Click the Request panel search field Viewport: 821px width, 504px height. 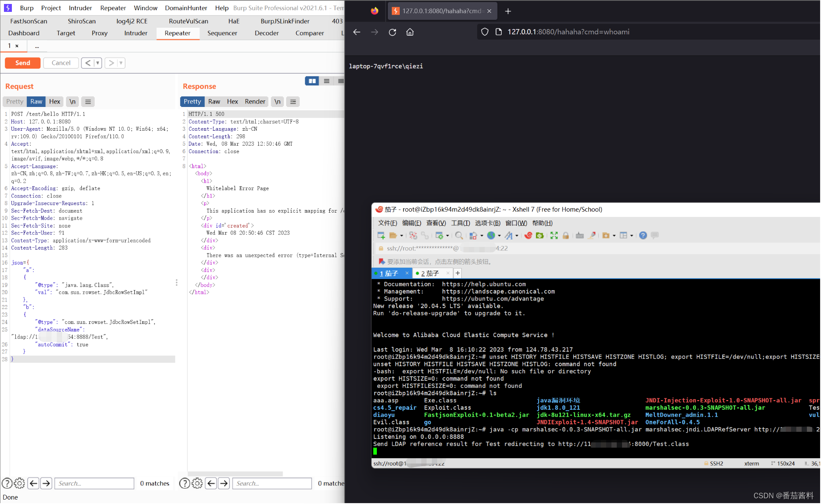click(x=94, y=483)
